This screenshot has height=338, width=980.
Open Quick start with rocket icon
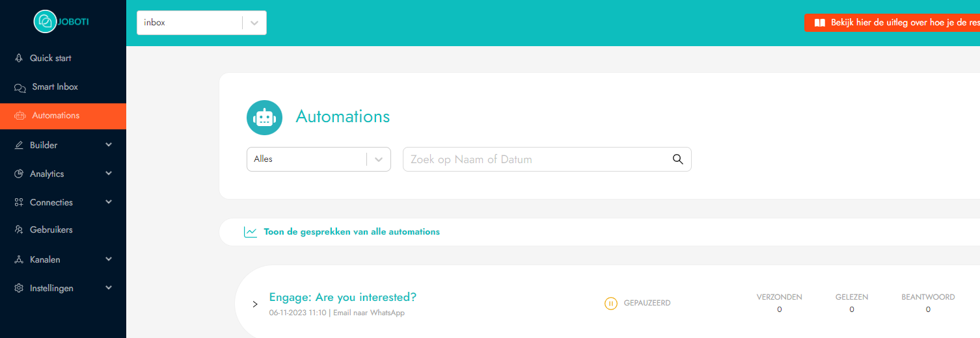[x=63, y=58]
